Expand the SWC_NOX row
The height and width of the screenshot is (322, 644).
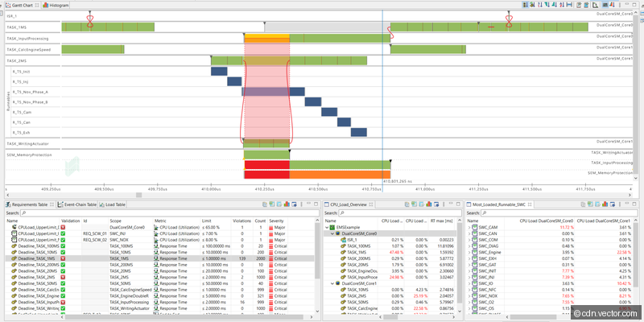[x=469, y=295]
